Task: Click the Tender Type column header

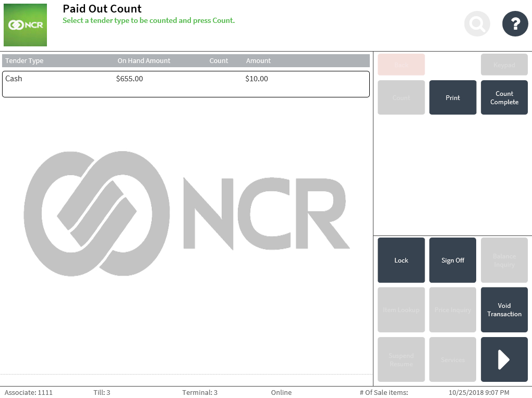Action: click(25, 61)
